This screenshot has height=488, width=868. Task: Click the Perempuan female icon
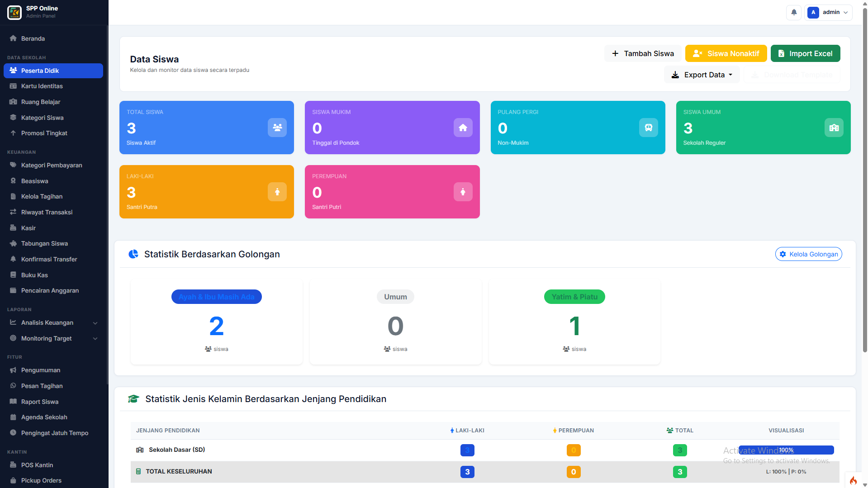point(463,192)
